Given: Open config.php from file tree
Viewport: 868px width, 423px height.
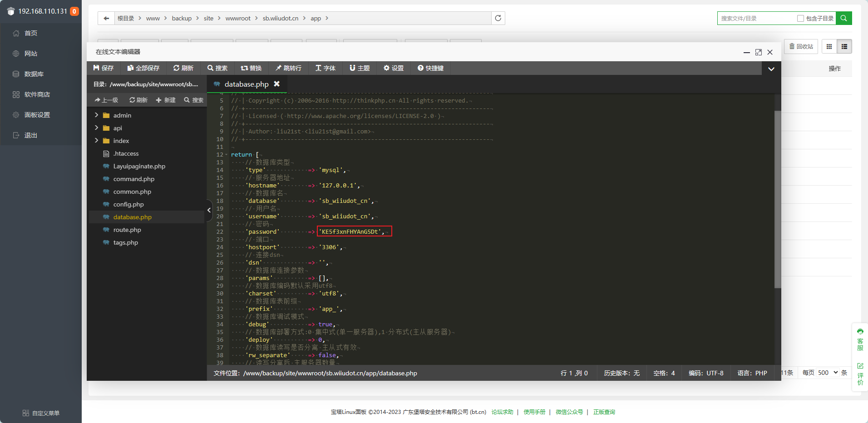Looking at the screenshot, I should coord(128,204).
